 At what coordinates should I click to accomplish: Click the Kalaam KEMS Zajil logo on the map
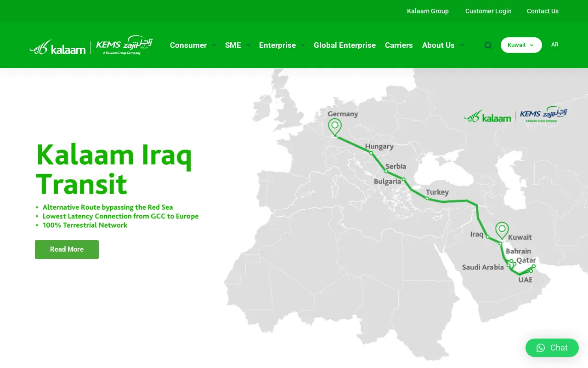coord(516,115)
